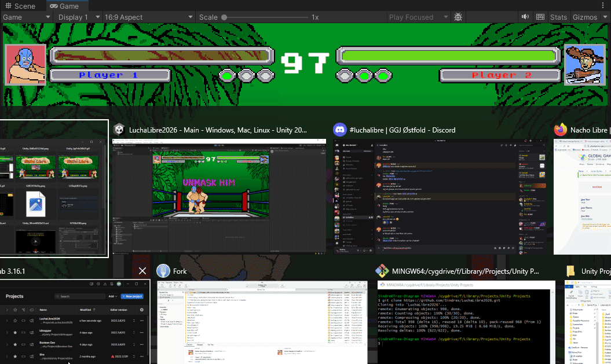Viewport: 611px width, 364px height.
Task: Click the Scale slider handle
Action: coord(224,17)
